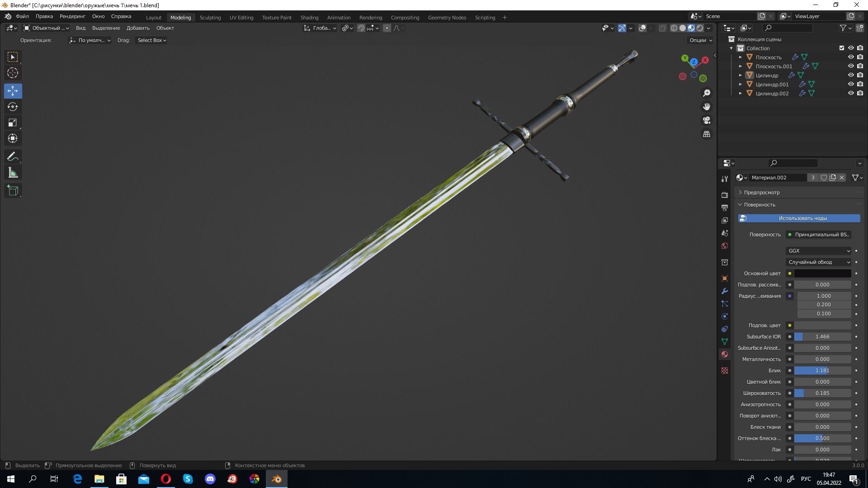Image resolution: width=868 pixels, height=488 pixels.
Task: Open World Properties in the properties sidebar
Action: pyautogui.click(x=725, y=246)
